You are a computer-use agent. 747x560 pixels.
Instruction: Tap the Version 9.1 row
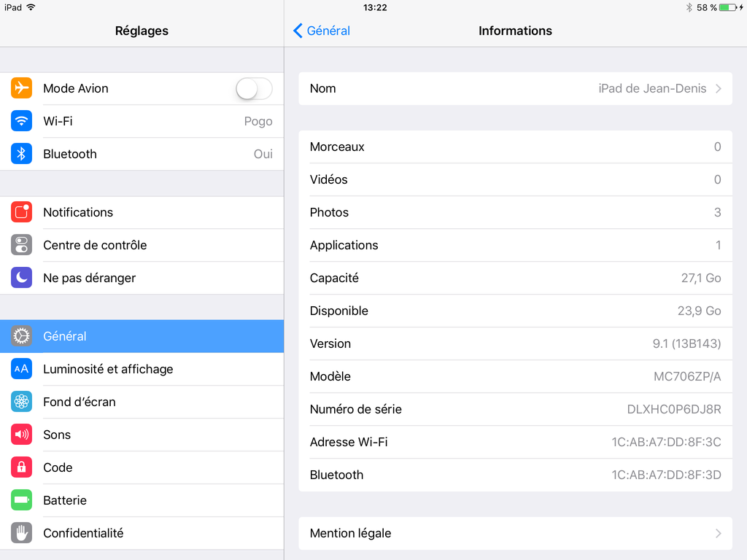[516, 344]
